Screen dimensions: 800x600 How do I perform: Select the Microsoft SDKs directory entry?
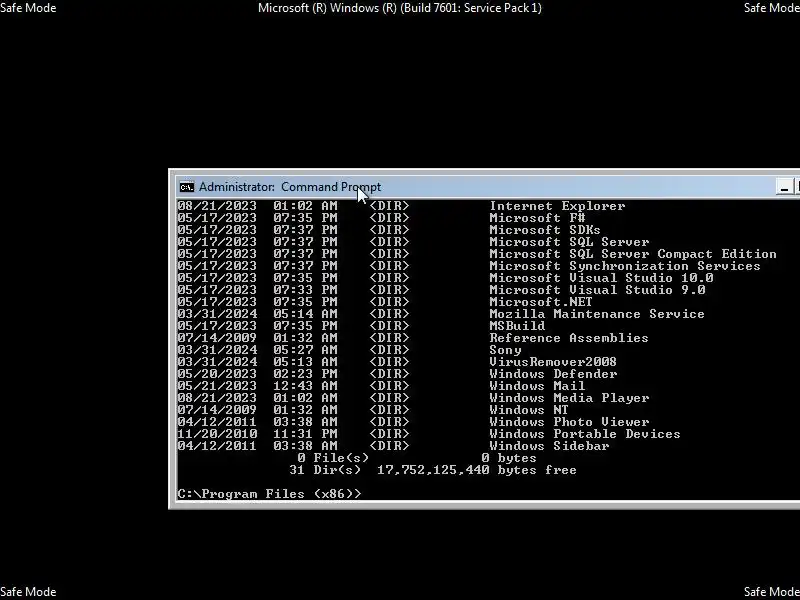(x=545, y=230)
